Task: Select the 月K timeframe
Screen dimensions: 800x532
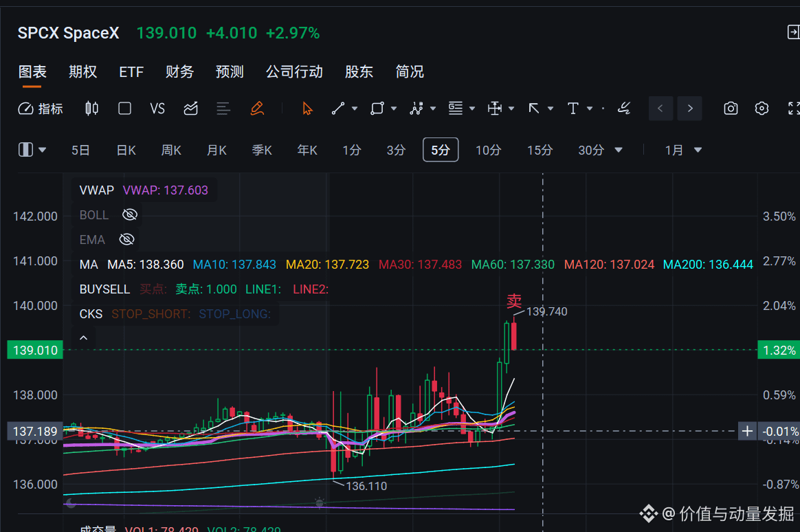Action: 216,150
